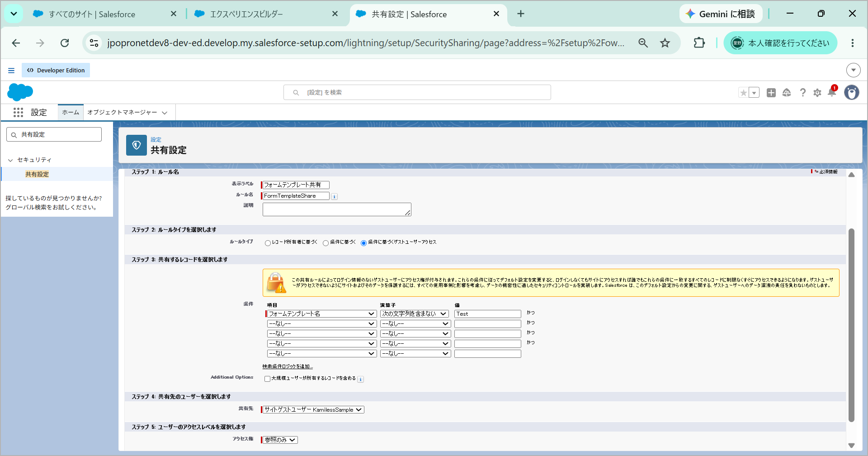Screen dimensions: 868x456
Task: Open the help question mark icon
Action: [802, 92]
